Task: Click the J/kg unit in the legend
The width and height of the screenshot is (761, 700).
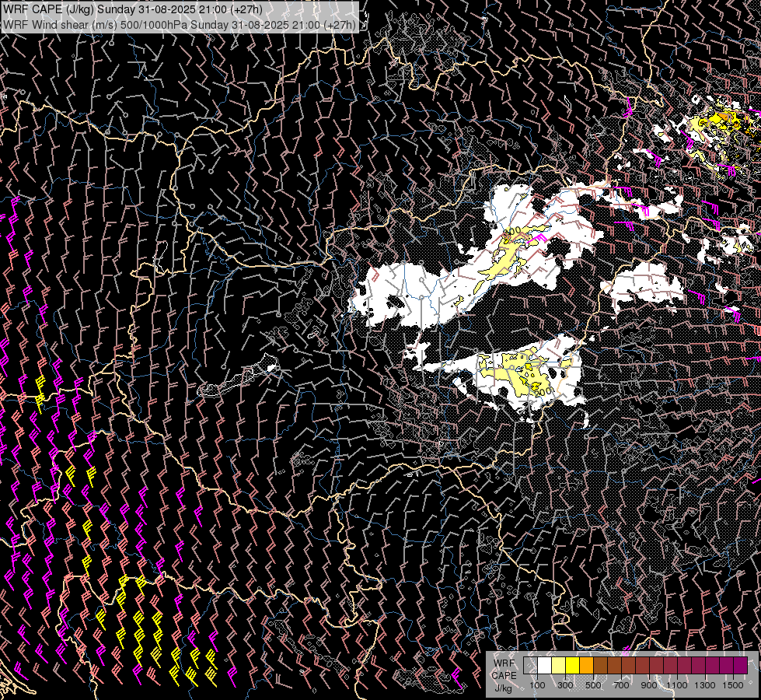Action: [x=504, y=688]
